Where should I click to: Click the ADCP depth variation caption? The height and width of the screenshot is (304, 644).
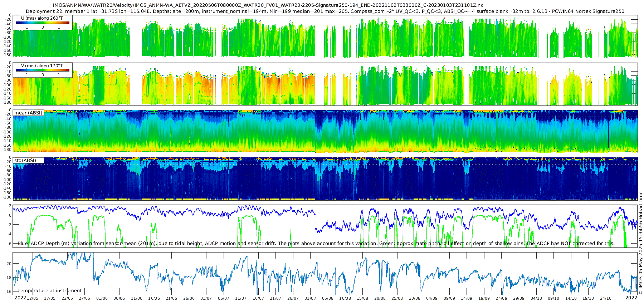(316, 244)
